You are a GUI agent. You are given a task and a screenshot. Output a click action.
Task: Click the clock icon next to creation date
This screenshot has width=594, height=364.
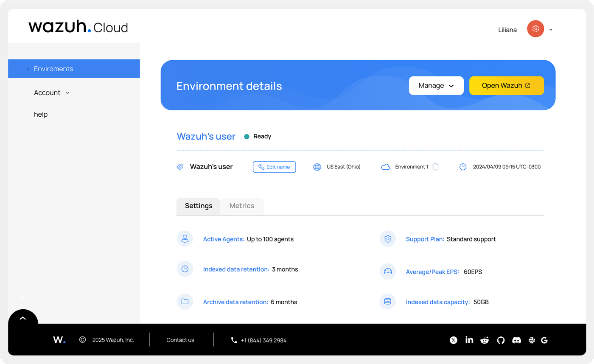tap(463, 167)
